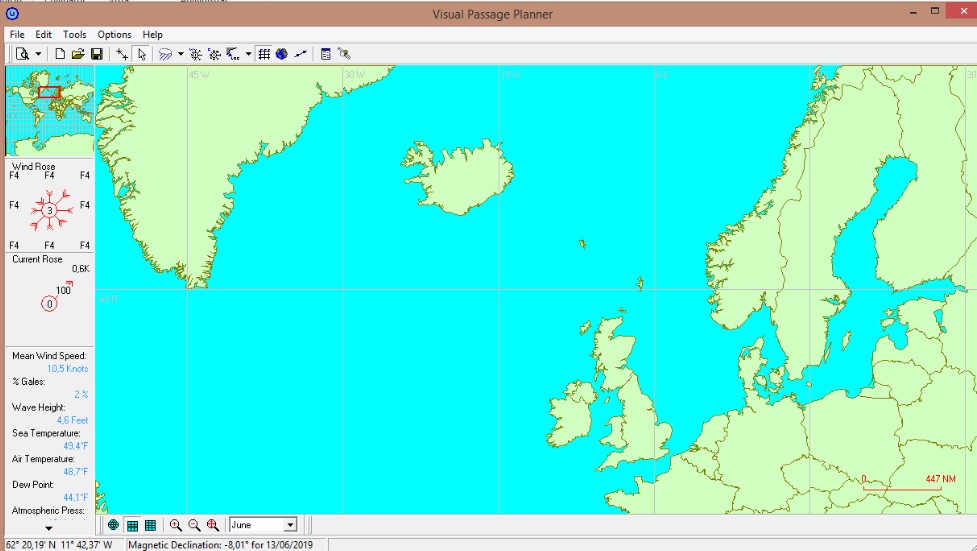Click the world view globe icon
Viewport: 977px width, 551px height.
tap(113, 525)
